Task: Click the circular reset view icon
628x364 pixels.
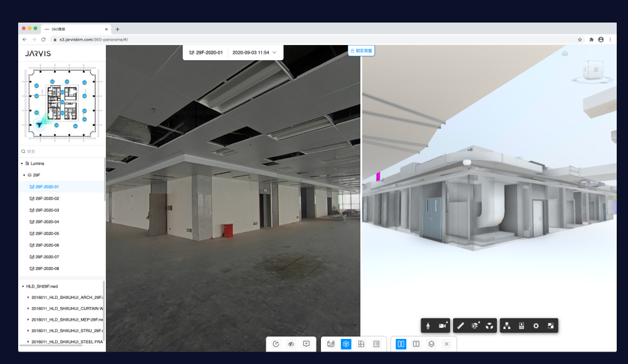Action: tap(276, 344)
